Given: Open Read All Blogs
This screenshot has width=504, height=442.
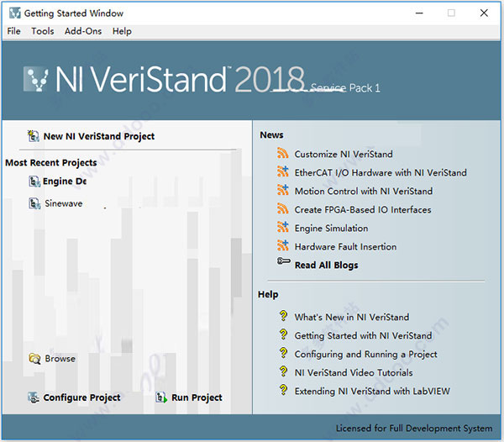Looking at the screenshot, I should [x=326, y=266].
